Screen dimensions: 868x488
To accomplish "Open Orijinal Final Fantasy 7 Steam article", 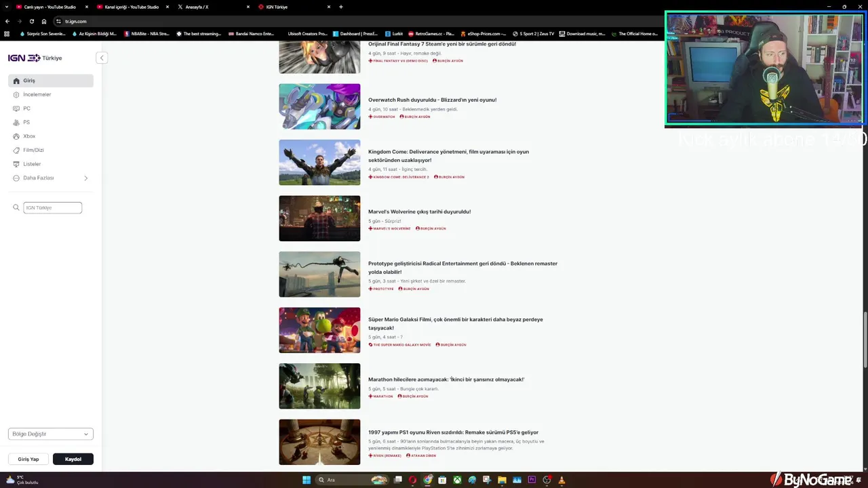I will 442,44.
